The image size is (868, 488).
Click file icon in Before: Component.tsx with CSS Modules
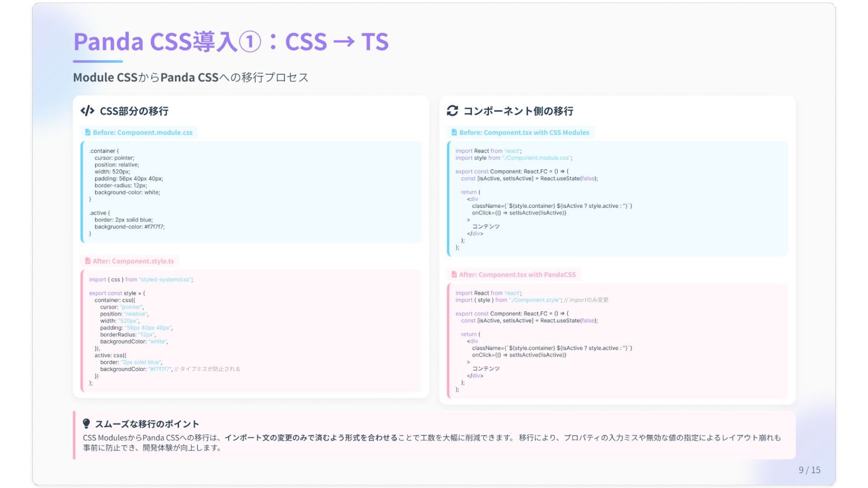click(x=454, y=133)
